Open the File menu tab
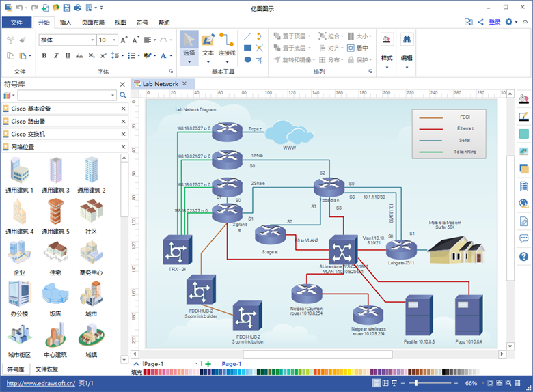The image size is (533, 392). (16, 23)
